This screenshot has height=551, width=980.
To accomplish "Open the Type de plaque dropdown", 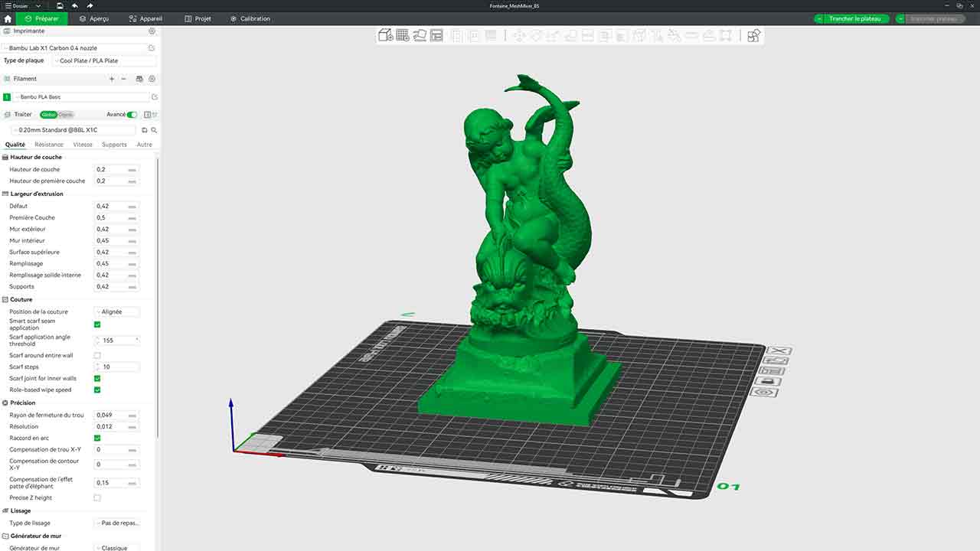I will coord(104,60).
